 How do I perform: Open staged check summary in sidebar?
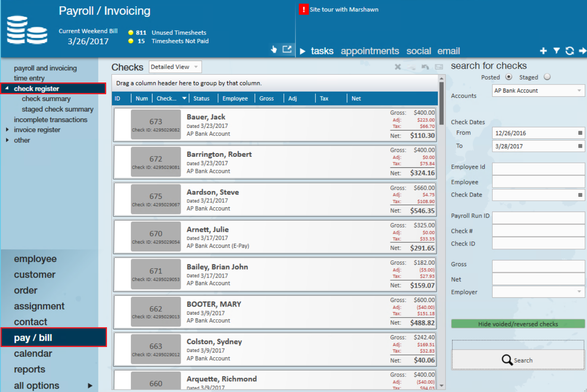coord(58,109)
